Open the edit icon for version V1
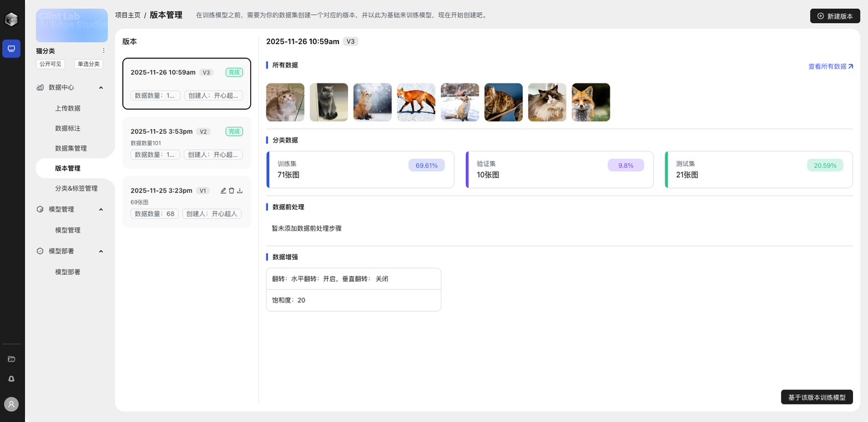868x422 pixels. [x=222, y=191]
